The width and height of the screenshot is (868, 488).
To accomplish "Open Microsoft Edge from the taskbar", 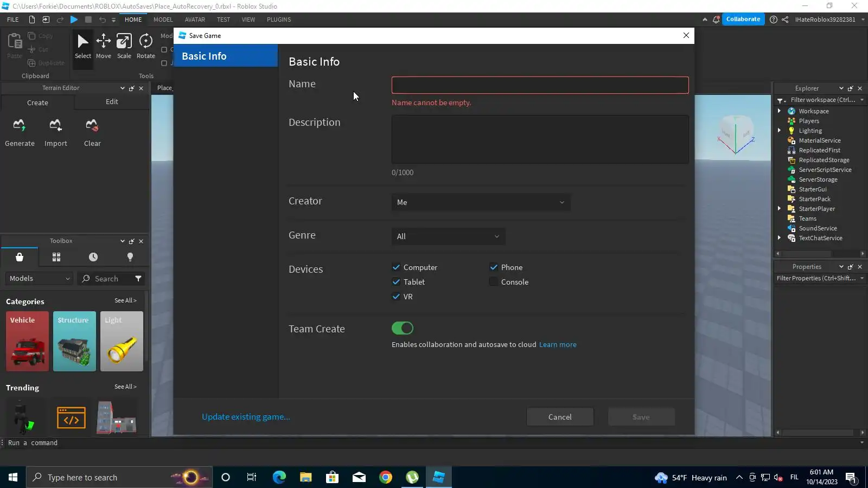I will pyautogui.click(x=279, y=477).
